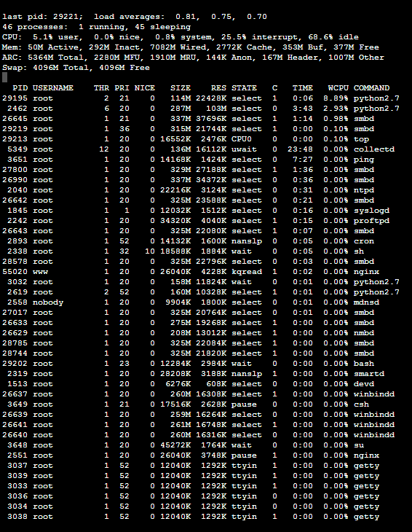This screenshot has height=532, width=412.
Task: Select the 'www' username
Action: click(40, 271)
